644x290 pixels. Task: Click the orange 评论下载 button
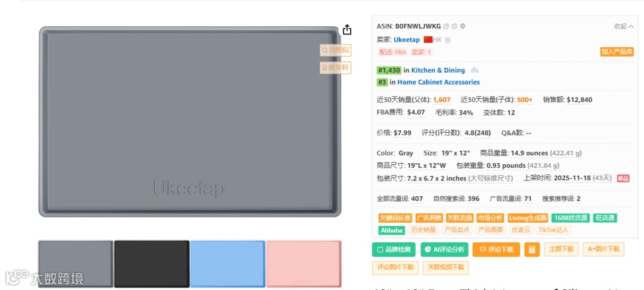496,250
